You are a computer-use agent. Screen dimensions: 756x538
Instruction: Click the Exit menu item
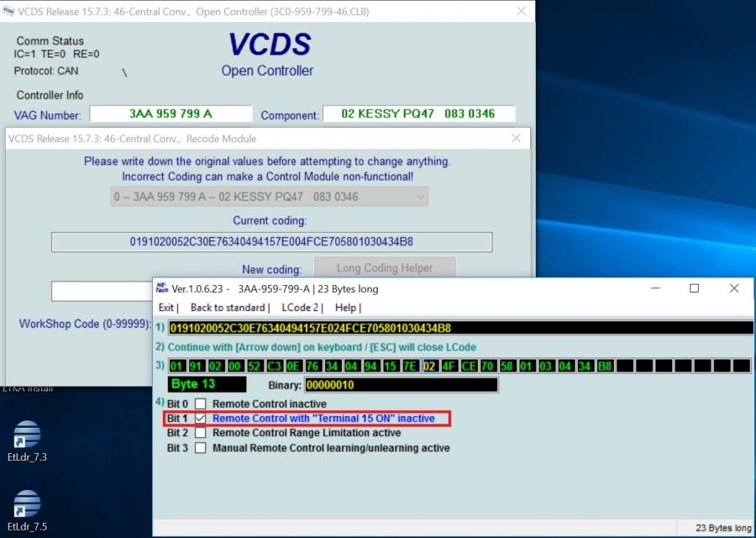(x=166, y=308)
